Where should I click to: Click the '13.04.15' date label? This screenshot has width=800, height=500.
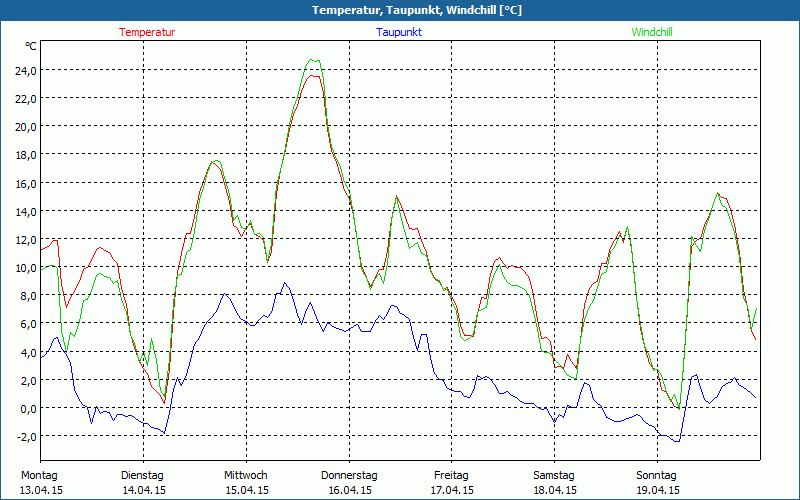pyautogui.click(x=41, y=490)
